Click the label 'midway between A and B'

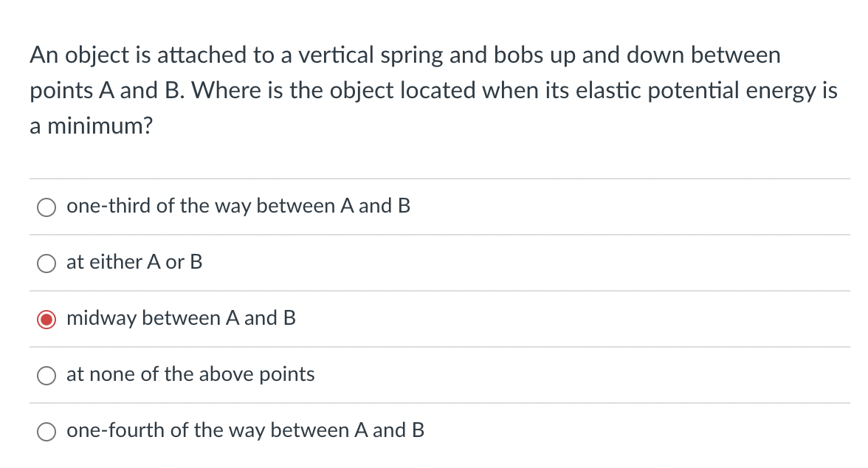(x=181, y=319)
